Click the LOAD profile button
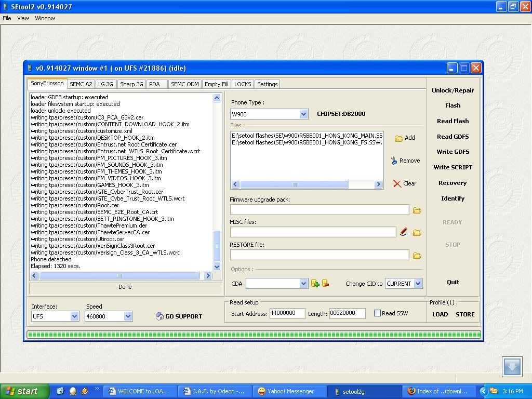532x399 pixels. click(440, 314)
